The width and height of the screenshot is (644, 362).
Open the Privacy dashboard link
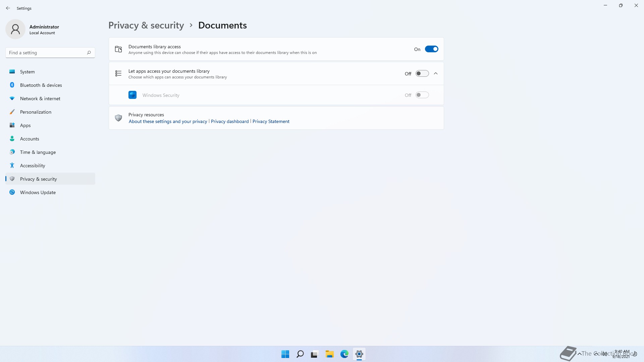230,121
